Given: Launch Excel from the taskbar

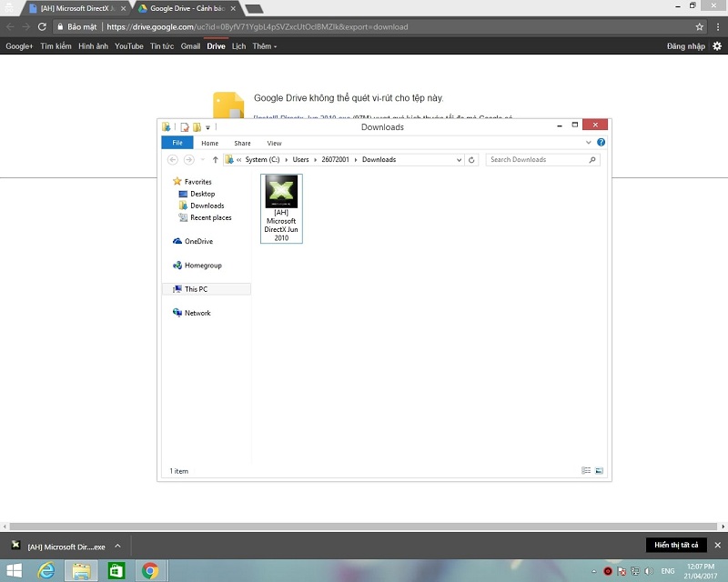Looking at the screenshot, I should [x=116, y=570].
